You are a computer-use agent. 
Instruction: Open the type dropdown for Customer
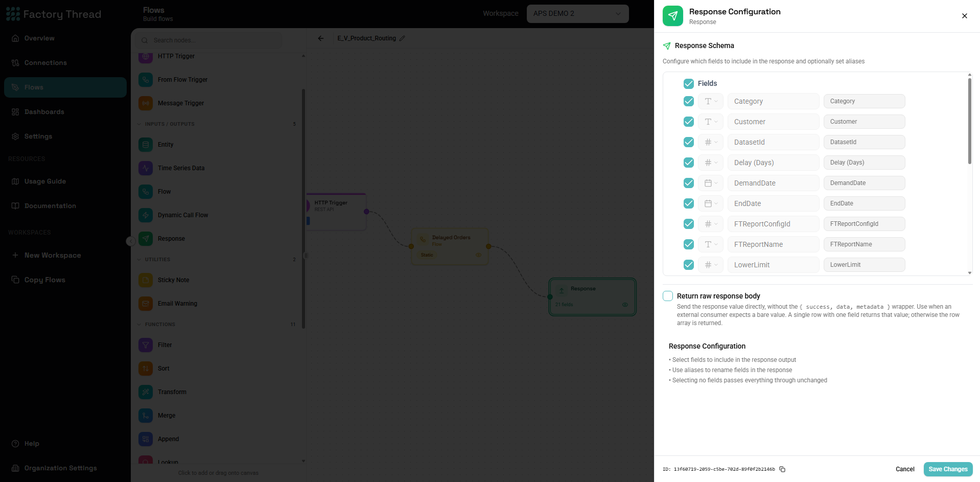711,122
